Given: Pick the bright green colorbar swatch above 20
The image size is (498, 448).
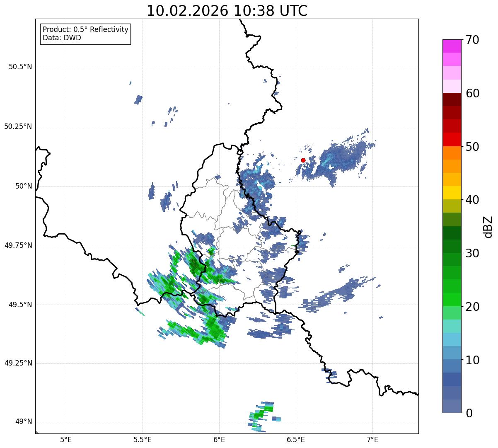Looking at the screenshot, I should (452, 299).
